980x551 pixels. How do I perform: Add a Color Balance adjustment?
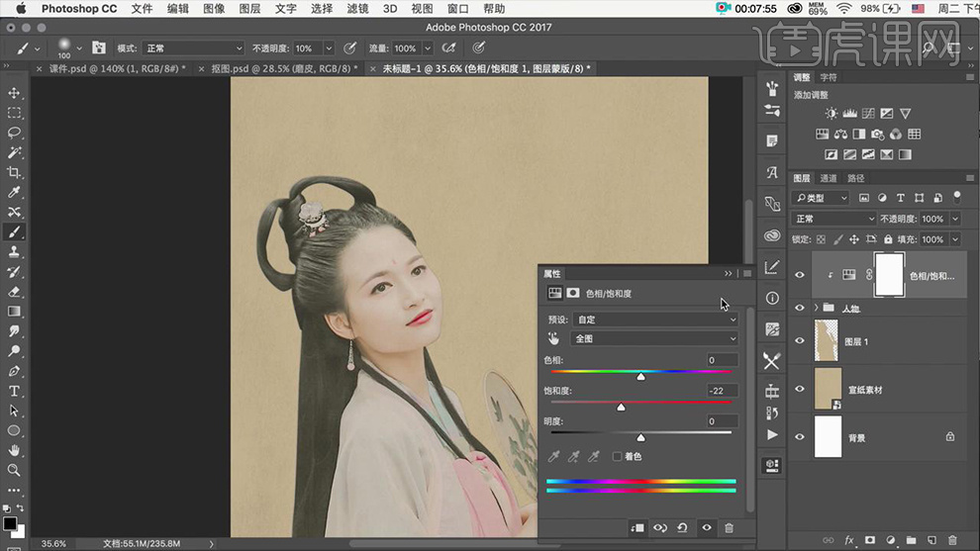840,135
